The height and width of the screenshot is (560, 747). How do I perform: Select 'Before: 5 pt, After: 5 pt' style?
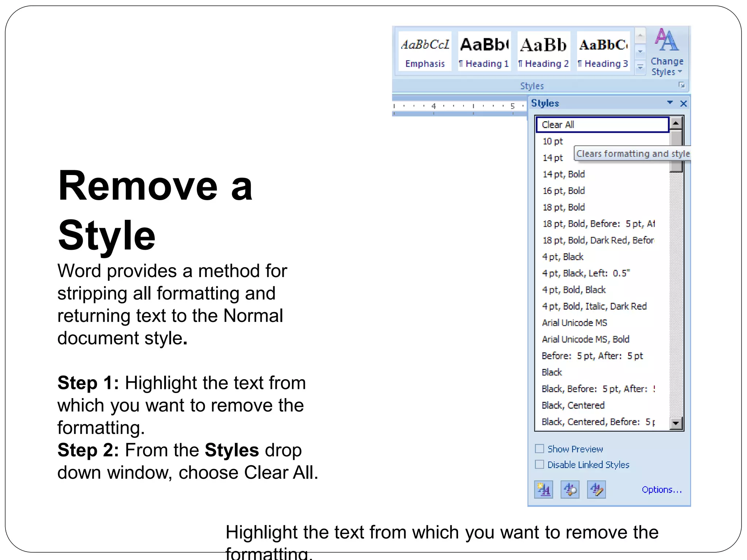coord(603,356)
